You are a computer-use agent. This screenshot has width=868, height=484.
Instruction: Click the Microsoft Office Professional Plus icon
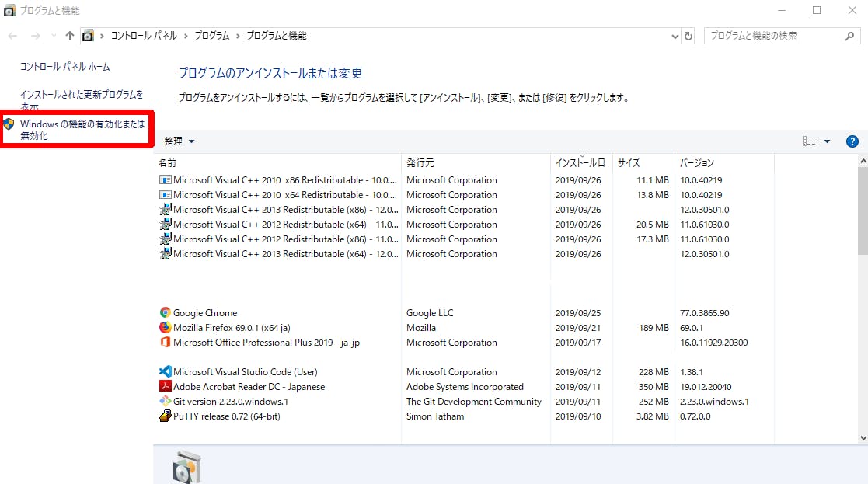click(x=165, y=343)
